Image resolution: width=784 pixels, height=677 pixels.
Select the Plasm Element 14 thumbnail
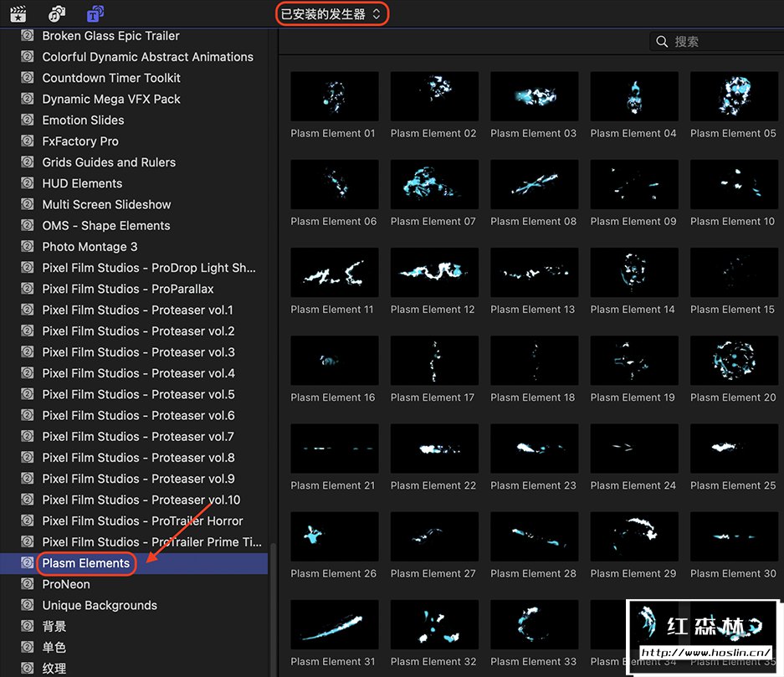coord(634,272)
